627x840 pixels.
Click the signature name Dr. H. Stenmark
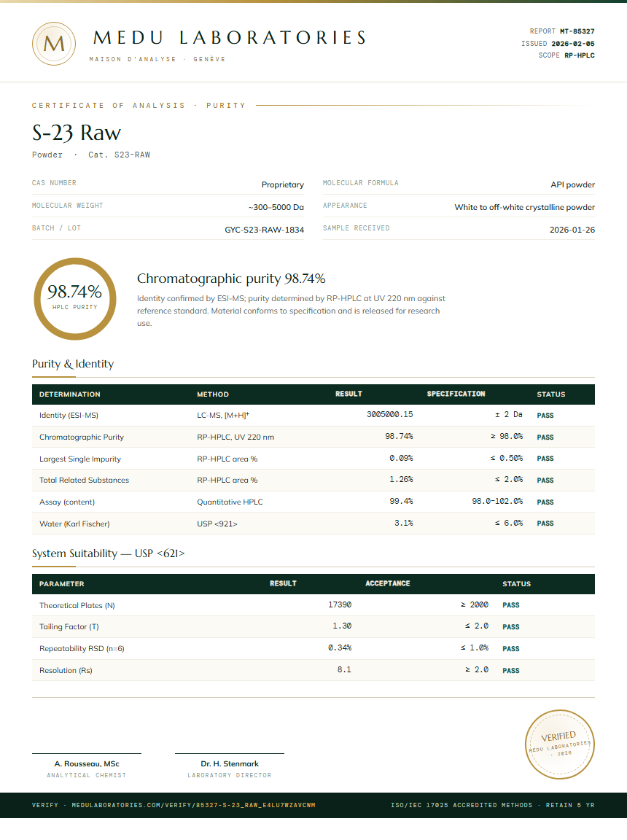click(230, 764)
